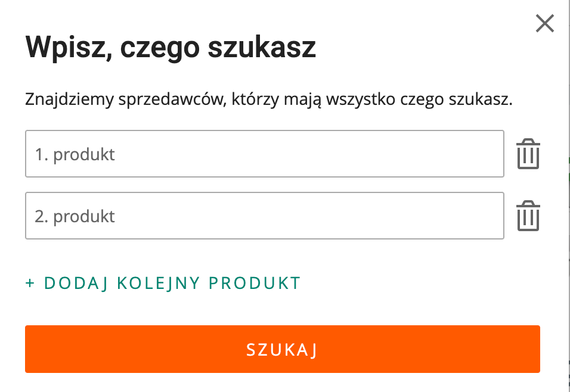
Task: Delete the 1. produkt row with trash icon
Action: tap(528, 154)
